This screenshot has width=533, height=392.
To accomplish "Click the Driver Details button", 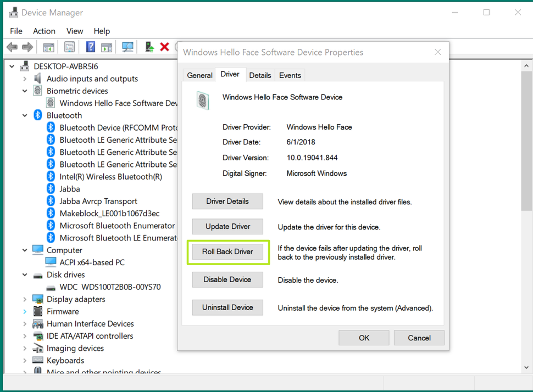I will click(227, 201).
